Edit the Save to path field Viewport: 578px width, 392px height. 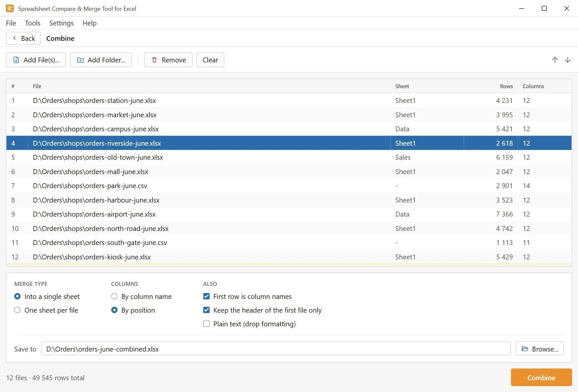(x=276, y=349)
